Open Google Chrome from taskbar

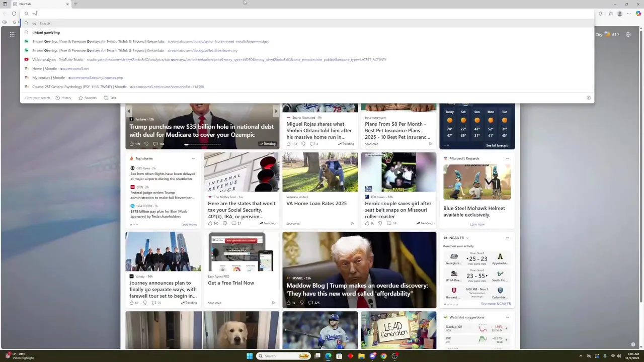point(383,356)
